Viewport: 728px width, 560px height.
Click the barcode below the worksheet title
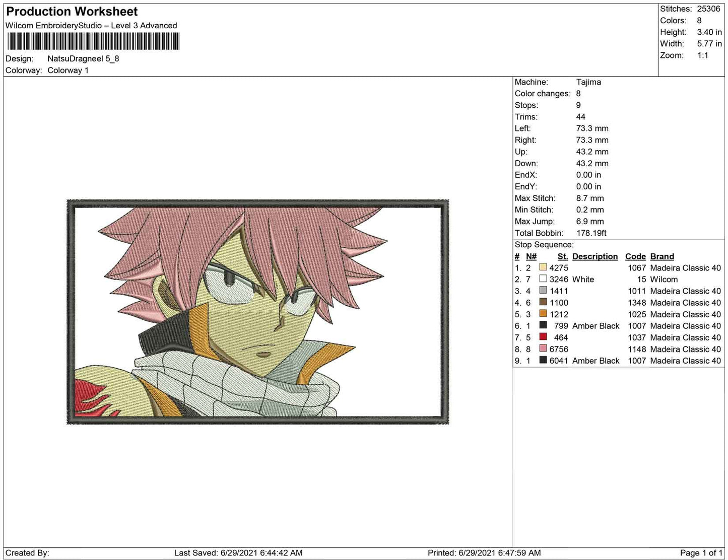[93, 41]
